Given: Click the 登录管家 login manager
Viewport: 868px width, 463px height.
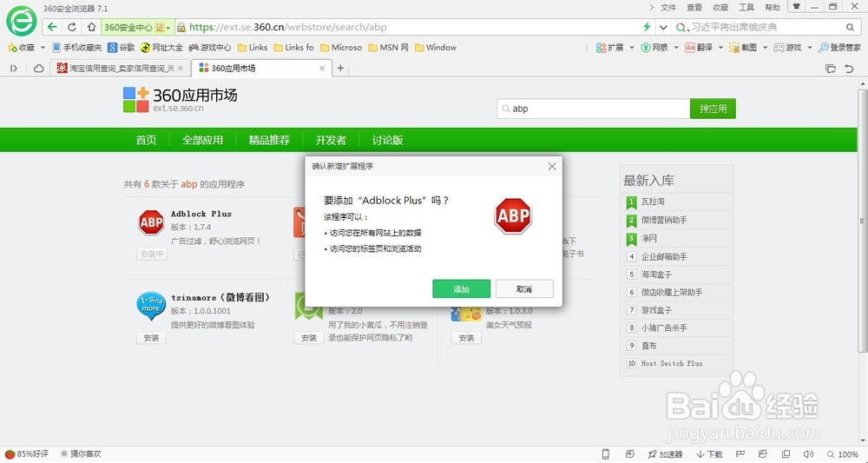Looking at the screenshot, I should pos(839,48).
